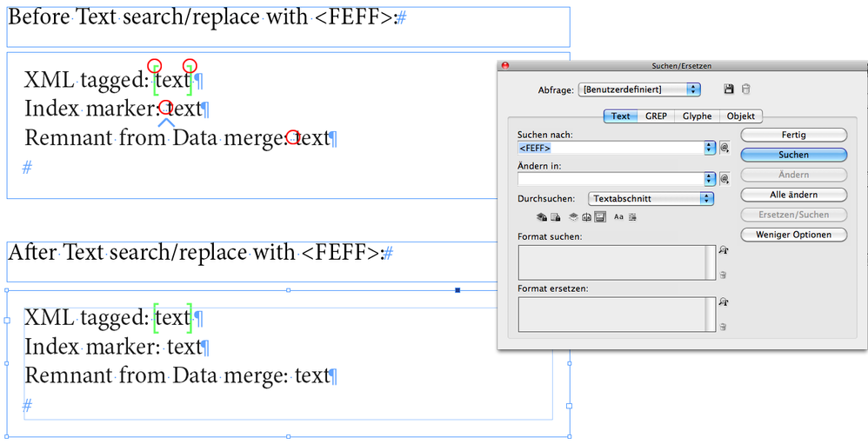Toggle include hidden layers search option

tap(573, 216)
